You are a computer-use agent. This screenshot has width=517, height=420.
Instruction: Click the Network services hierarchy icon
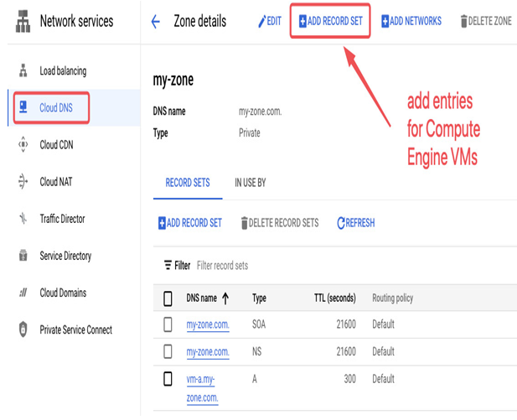pos(23,22)
